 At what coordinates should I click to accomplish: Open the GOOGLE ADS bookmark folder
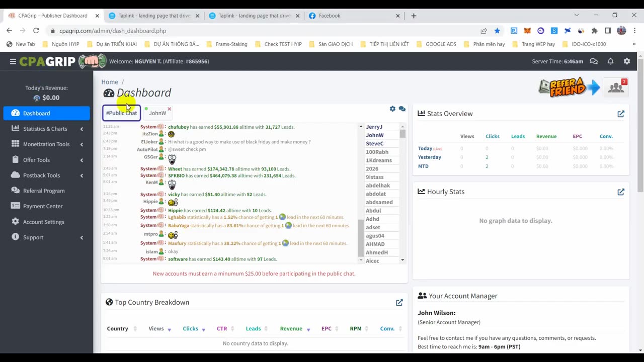pyautogui.click(x=437, y=44)
